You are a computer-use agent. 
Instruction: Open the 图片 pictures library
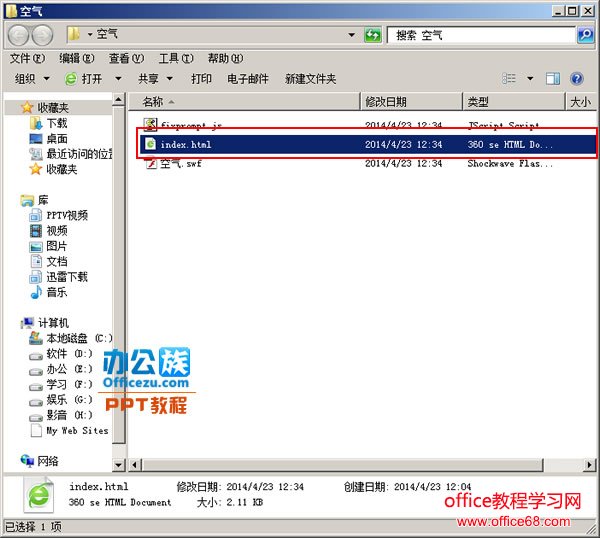tap(49, 246)
